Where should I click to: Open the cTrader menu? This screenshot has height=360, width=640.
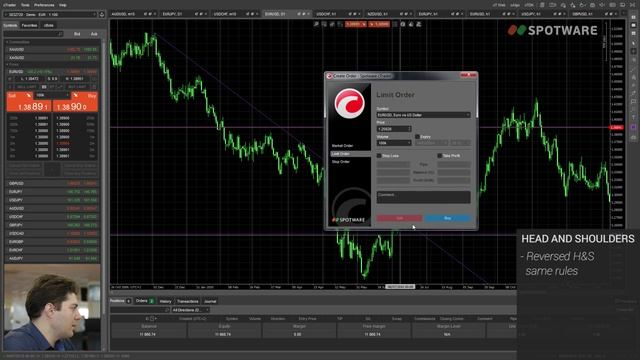point(9,5)
